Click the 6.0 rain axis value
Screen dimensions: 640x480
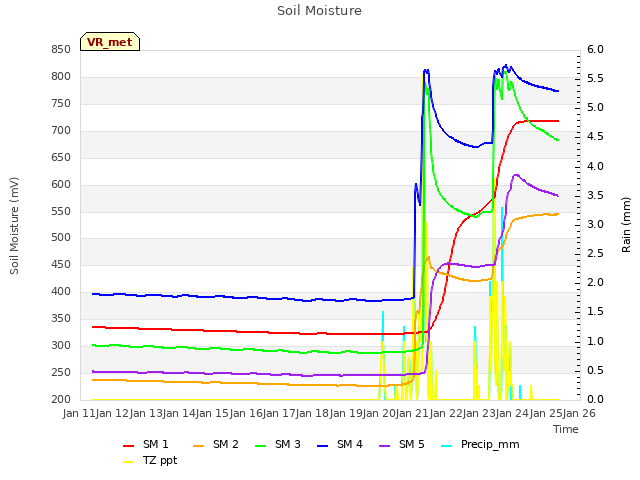[x=595, y=50]
